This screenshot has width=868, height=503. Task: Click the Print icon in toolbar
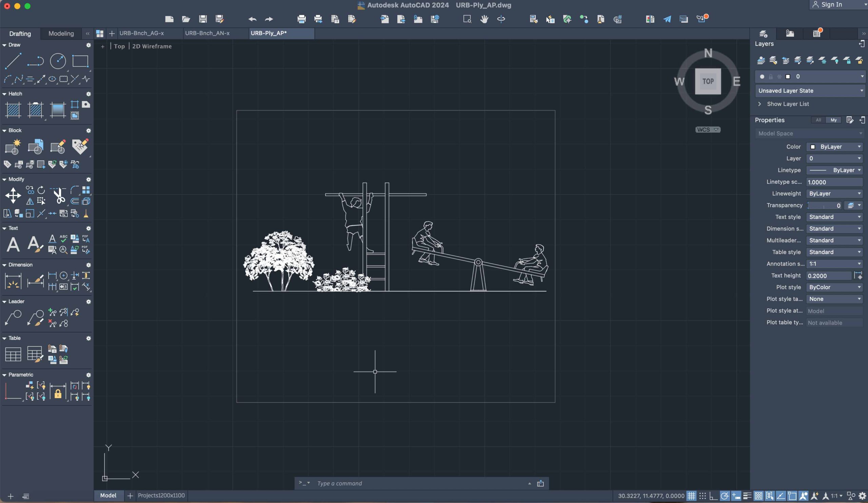pyautogui.click(x=301, y=19)
